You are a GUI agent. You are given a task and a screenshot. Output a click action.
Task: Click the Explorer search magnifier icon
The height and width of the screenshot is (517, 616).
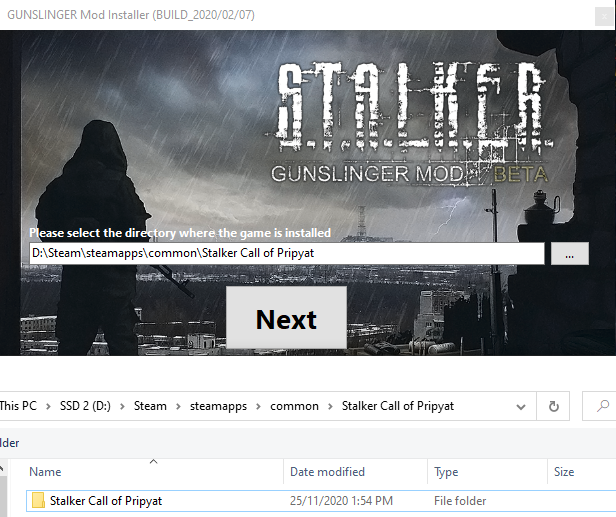(603, 406)
